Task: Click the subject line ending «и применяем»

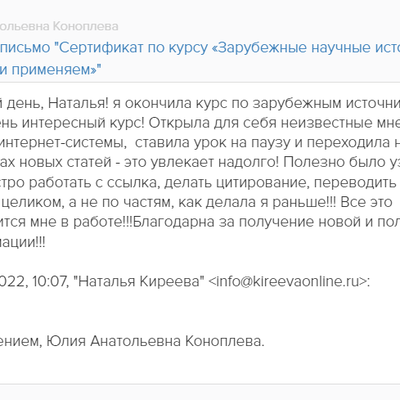Action: pyautogui.click(x=50, y=70)
